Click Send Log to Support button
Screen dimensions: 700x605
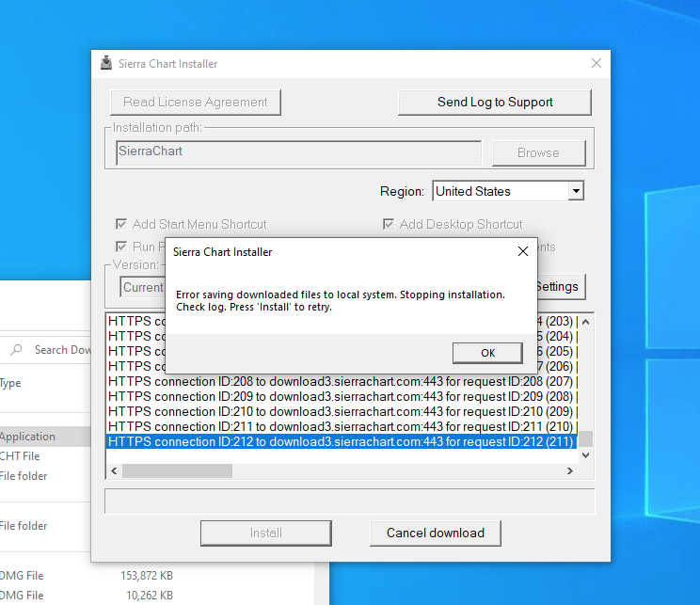pyautogui.click(x=495, y=103)
